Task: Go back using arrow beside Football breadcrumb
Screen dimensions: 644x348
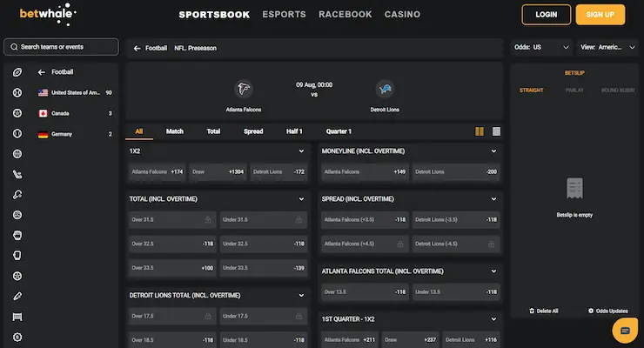Action: tap(138, 49)
